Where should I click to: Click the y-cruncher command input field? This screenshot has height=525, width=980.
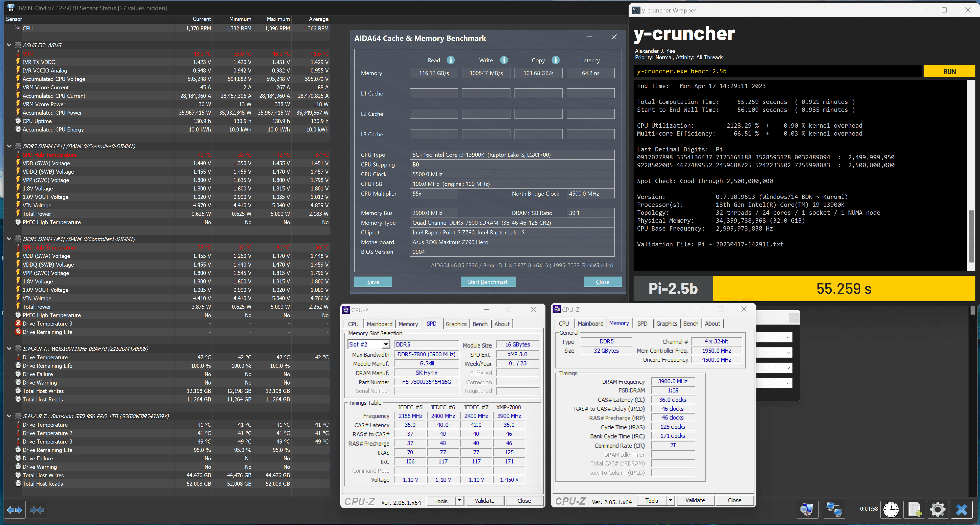pyautogui.click(x=778, y=71)
